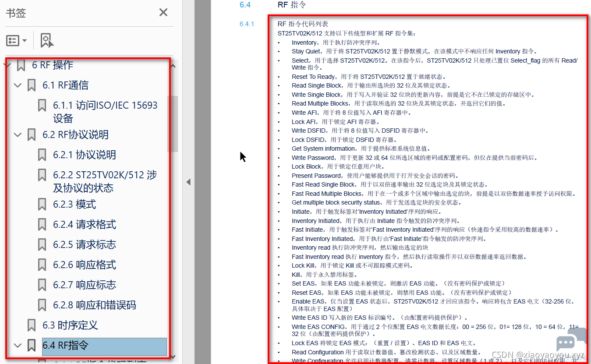Screen dimensions: 591x364
Task: Go to bookmark 6.3 时序定义
Action: point(70,325)
